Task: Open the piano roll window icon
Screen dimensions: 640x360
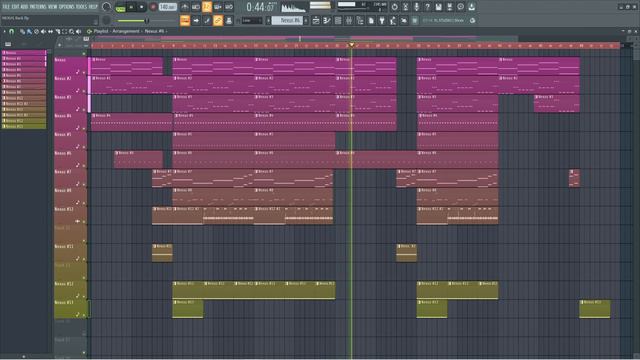Action: (327, 20)
